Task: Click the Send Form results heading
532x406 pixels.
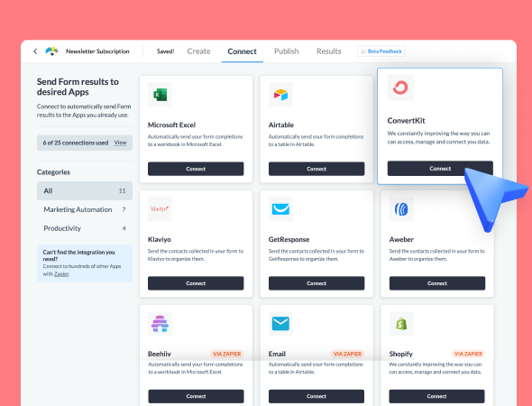Action: click(x=78, y=87)
